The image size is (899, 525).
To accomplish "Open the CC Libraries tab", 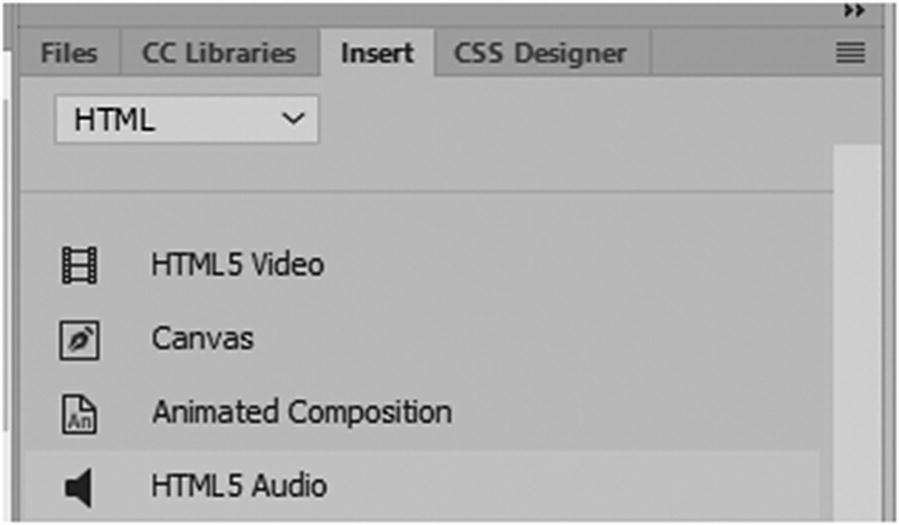I will pos(219,53).
